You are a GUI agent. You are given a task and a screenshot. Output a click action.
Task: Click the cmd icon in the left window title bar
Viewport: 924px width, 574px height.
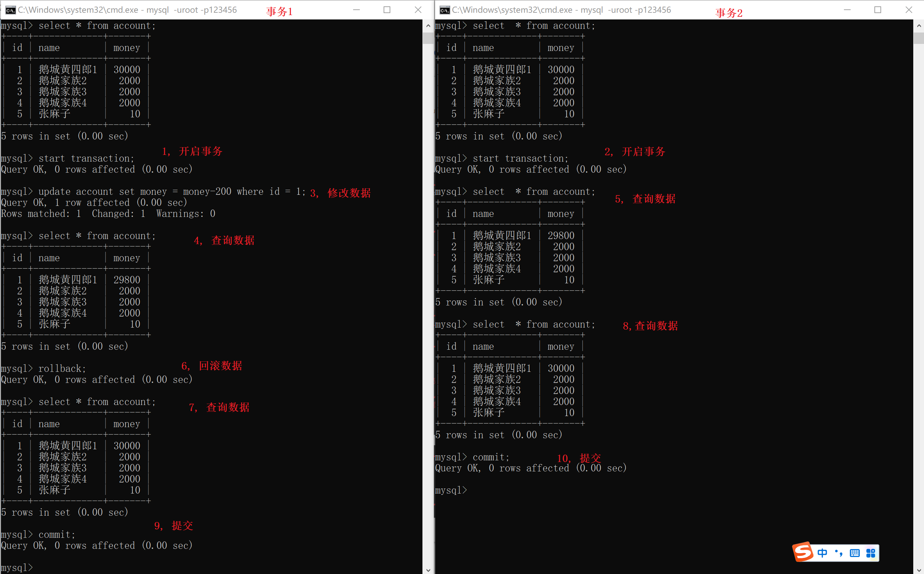[x=10, y=10]
